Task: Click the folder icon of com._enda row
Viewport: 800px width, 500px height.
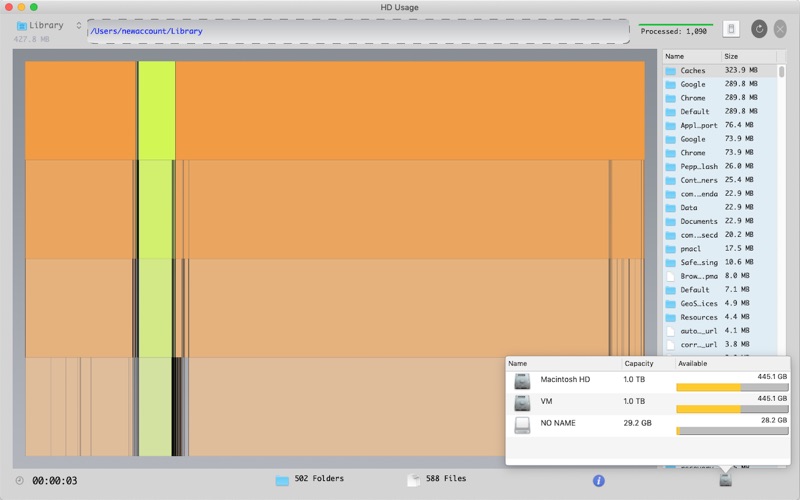Action: 670,194
